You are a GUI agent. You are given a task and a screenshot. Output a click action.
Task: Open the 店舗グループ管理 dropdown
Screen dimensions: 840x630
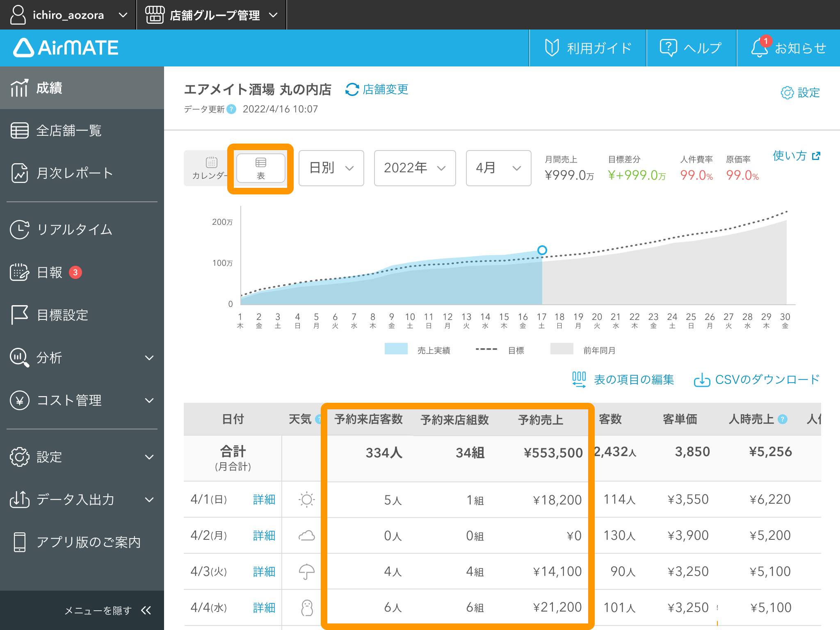(211, 15)
